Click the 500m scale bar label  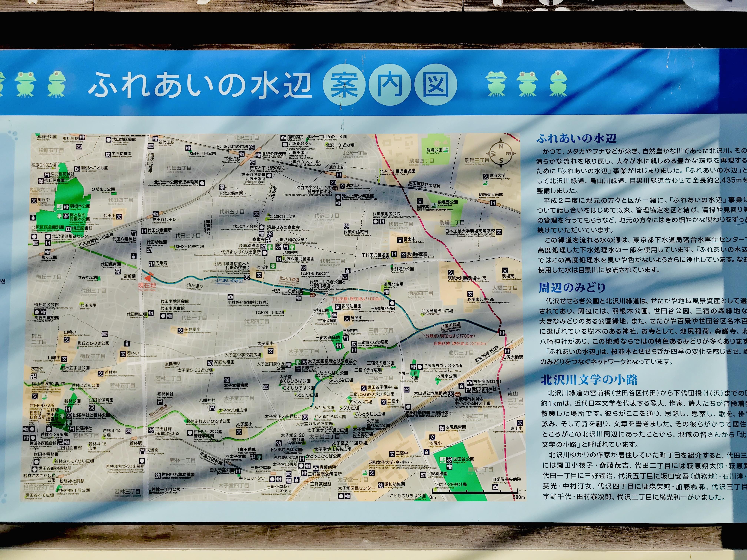tap(518, 497)
